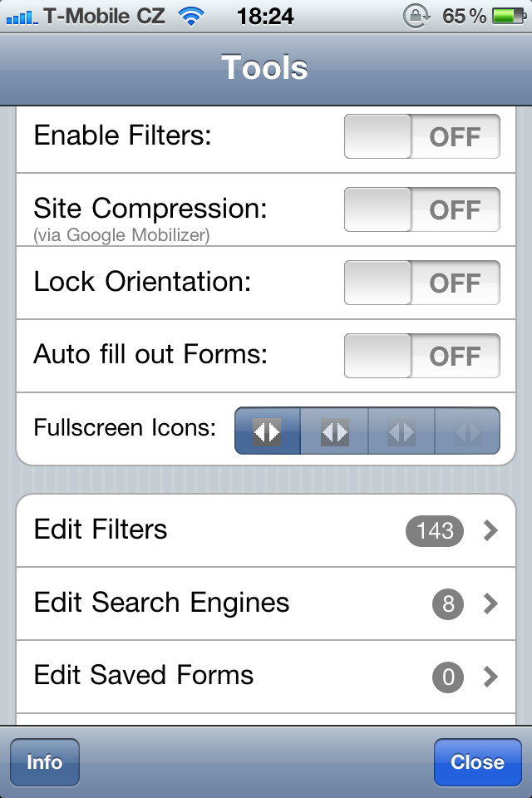Select the faintest fullscreen icon option
This screenshot has height=798, width=532.
(x=466, y=431)
